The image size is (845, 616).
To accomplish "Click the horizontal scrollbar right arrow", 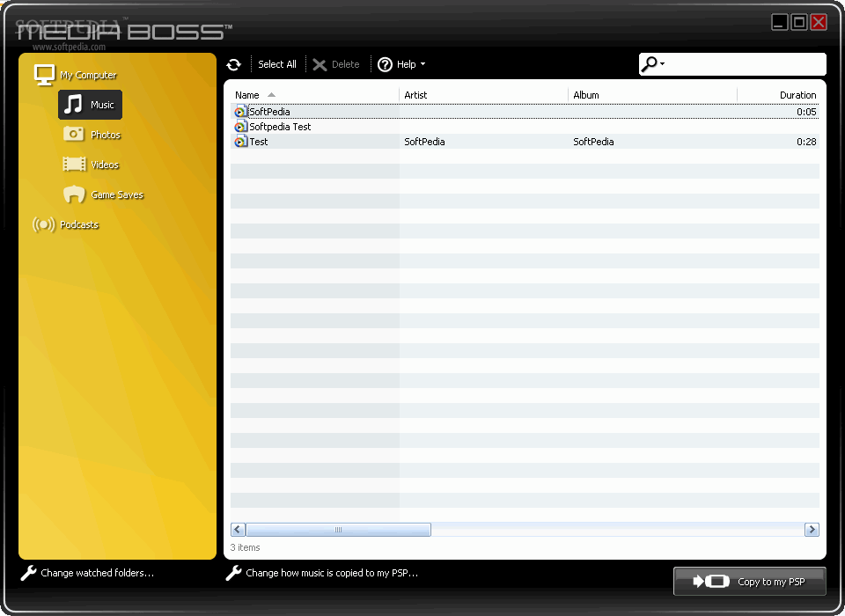I will (x=812, y=529).
